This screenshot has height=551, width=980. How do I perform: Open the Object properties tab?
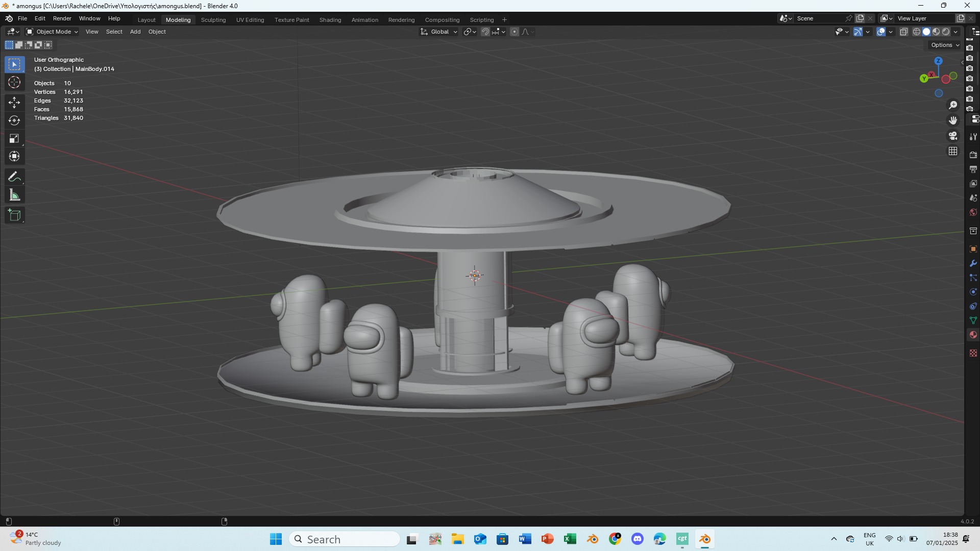(x=973, y=249)
